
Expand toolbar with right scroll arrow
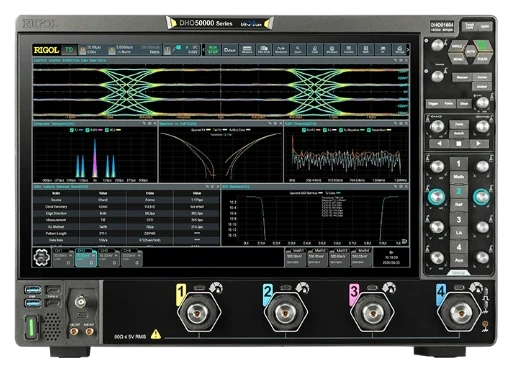click(408, 50)
